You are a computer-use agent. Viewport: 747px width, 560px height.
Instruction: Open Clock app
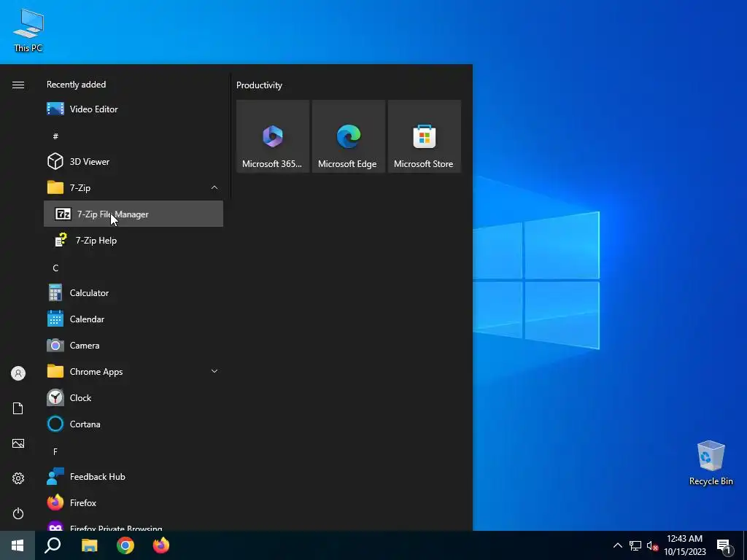tap(133, 397)
